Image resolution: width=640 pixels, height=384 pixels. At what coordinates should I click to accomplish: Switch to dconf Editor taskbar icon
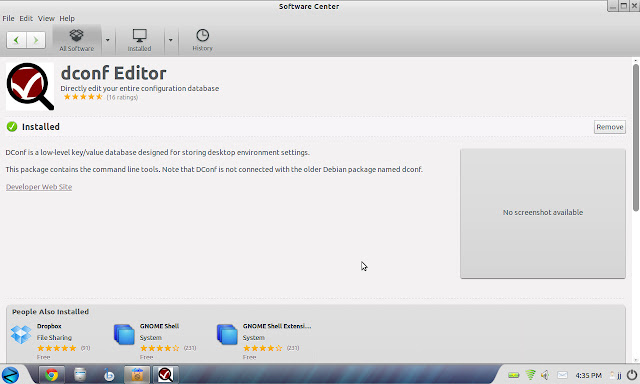pyautogui.click(x=165, y=375)
